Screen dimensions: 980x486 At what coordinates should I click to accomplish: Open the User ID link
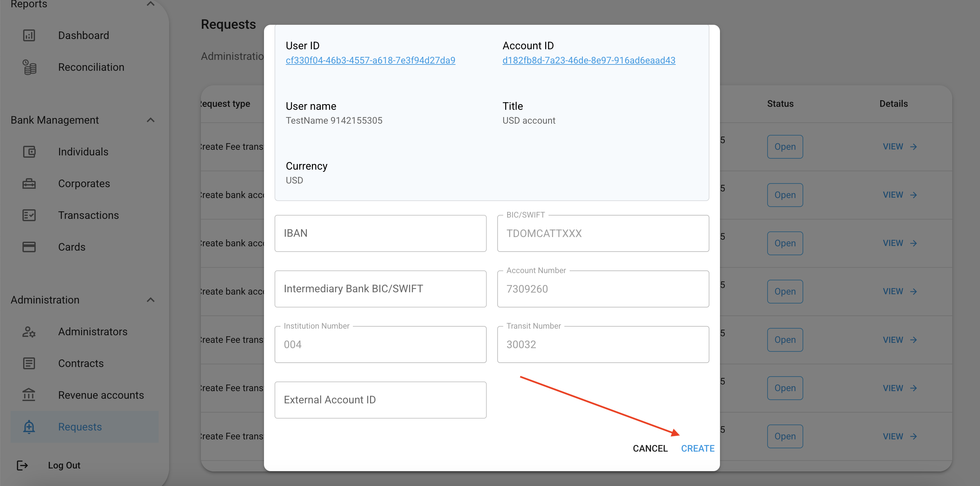tap(370, 60)
